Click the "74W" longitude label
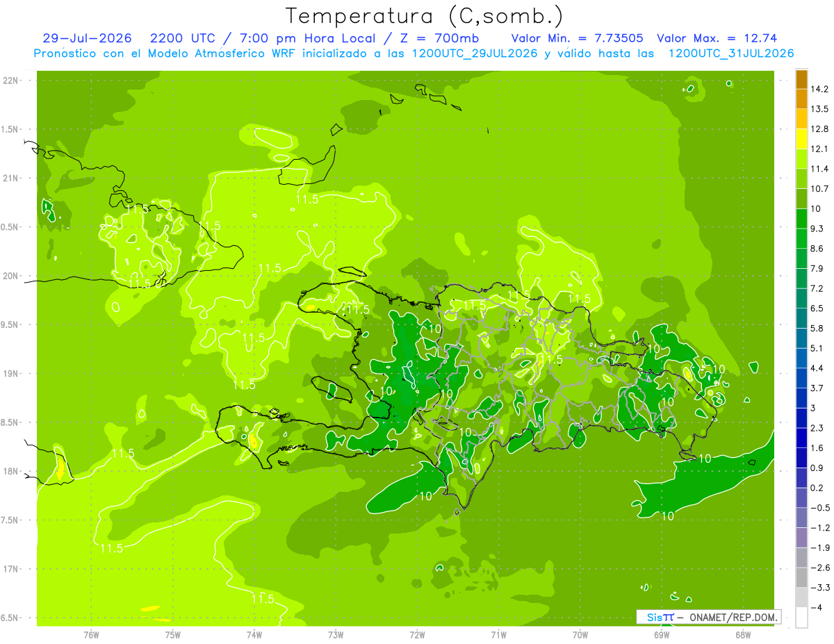The width and height of the screenshot is (834, 644). point(254,634)
